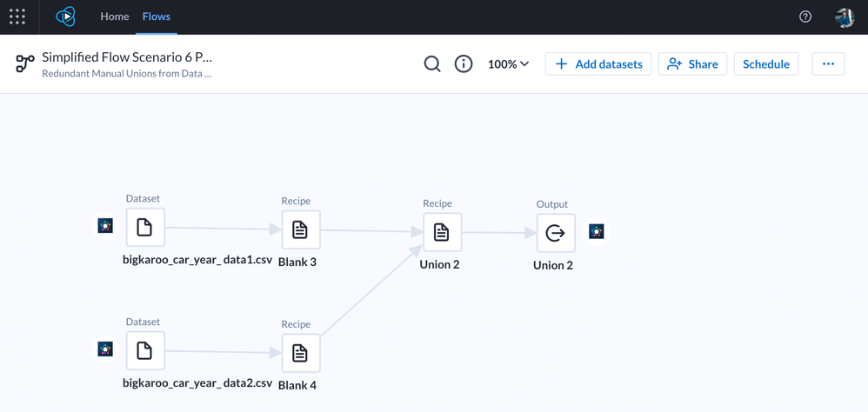The height and width of the screenshot is (412, 868).
Task: Click the search magnifier icon
Action: click(x=432, y=64)
